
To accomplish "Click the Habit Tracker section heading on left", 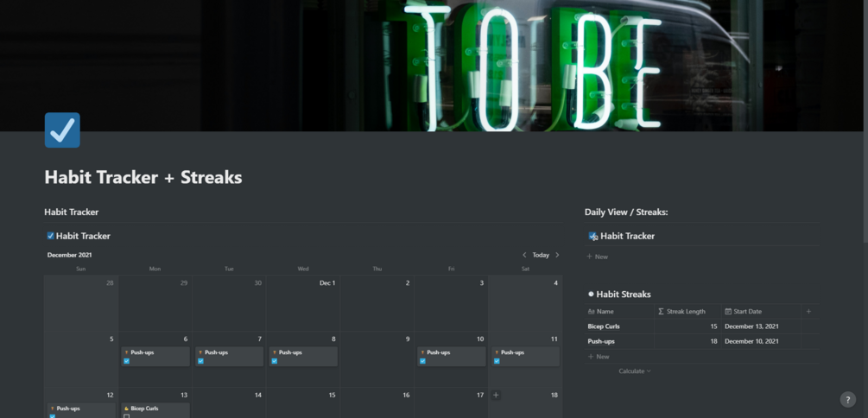I will (x=72, y=212).
